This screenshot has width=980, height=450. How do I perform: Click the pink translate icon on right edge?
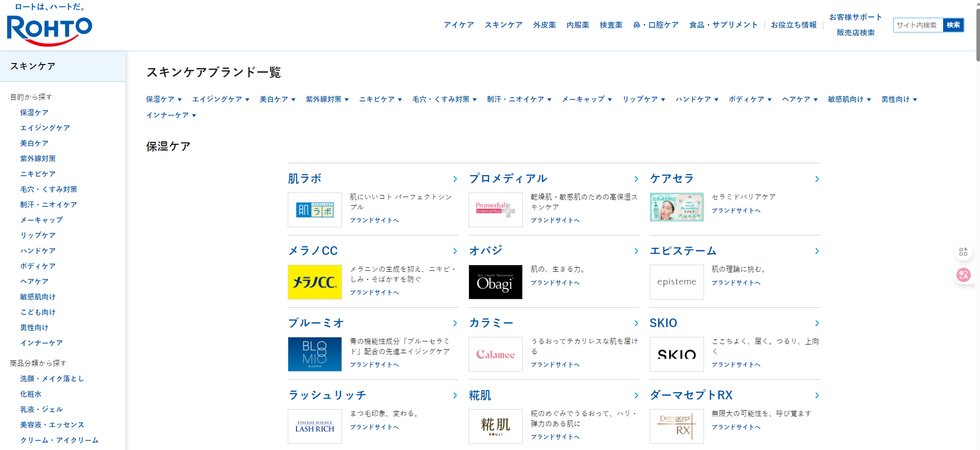click(963, 275)
